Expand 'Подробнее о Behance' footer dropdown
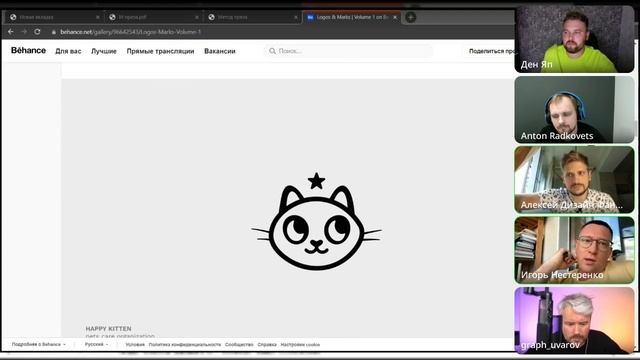Screen dimensions: 640x360 coord(39,344)
